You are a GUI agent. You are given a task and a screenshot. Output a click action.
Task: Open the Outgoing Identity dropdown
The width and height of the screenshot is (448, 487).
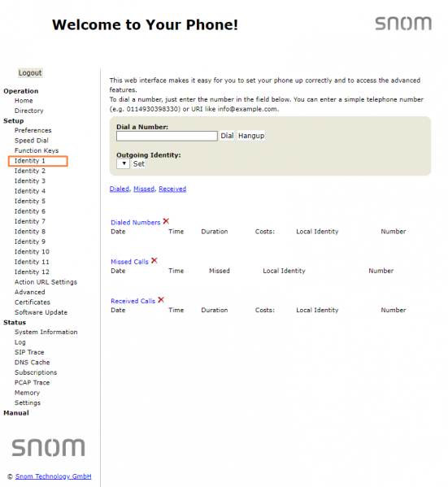point(123,163)
